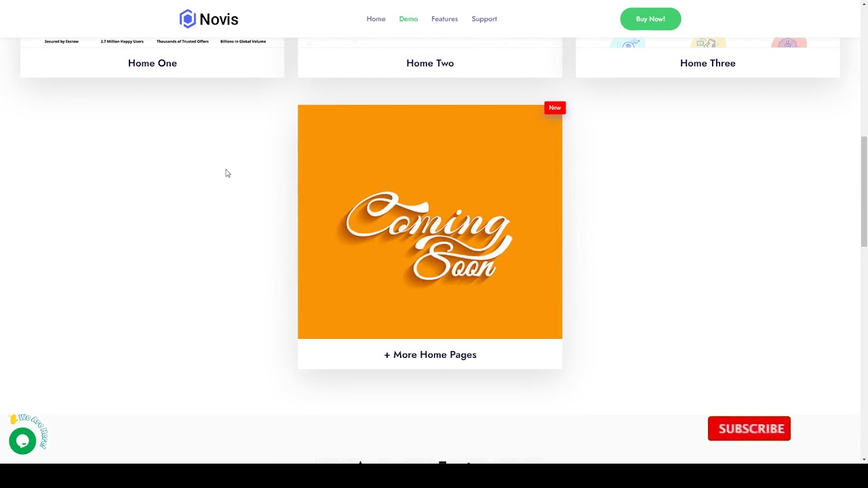
Task: Click the "Secured by Escrow" text
Action: pyautogui.click(x=62, y=41)
